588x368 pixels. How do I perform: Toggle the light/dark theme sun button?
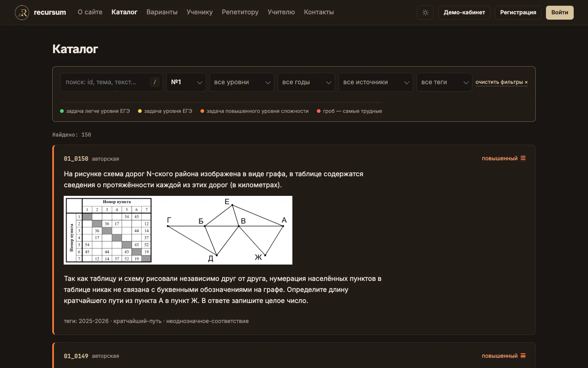[x=425, y=13]
